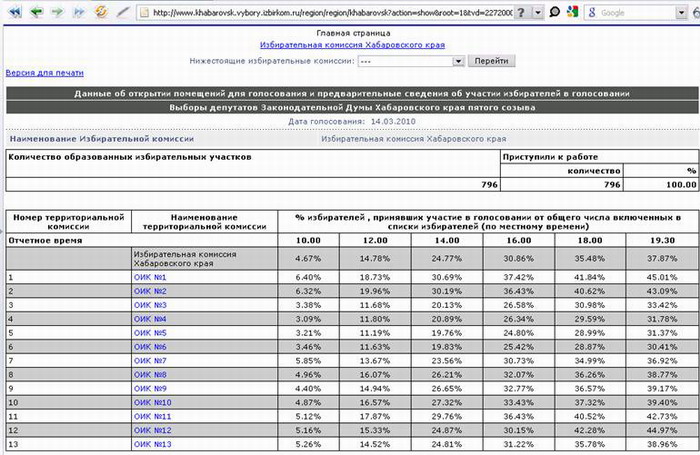
Task: Go forward using the green right arrow
Action: tap(58, 13)
